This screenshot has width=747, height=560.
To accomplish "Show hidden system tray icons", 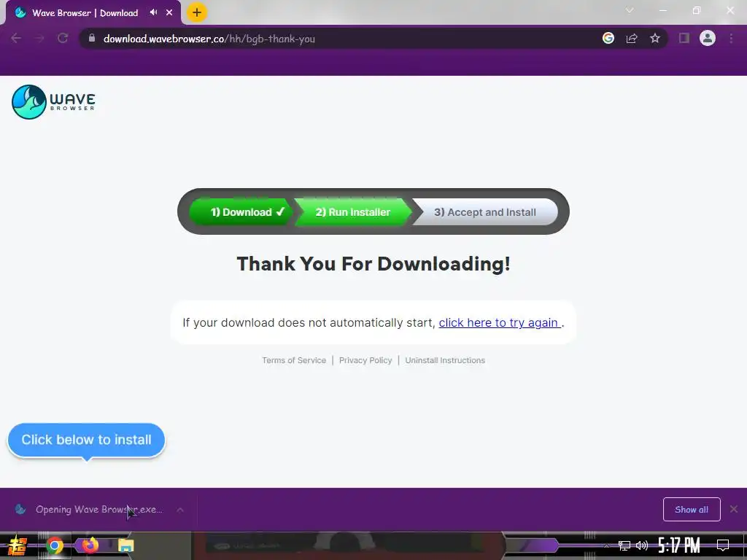I will (x=606, y=545).
